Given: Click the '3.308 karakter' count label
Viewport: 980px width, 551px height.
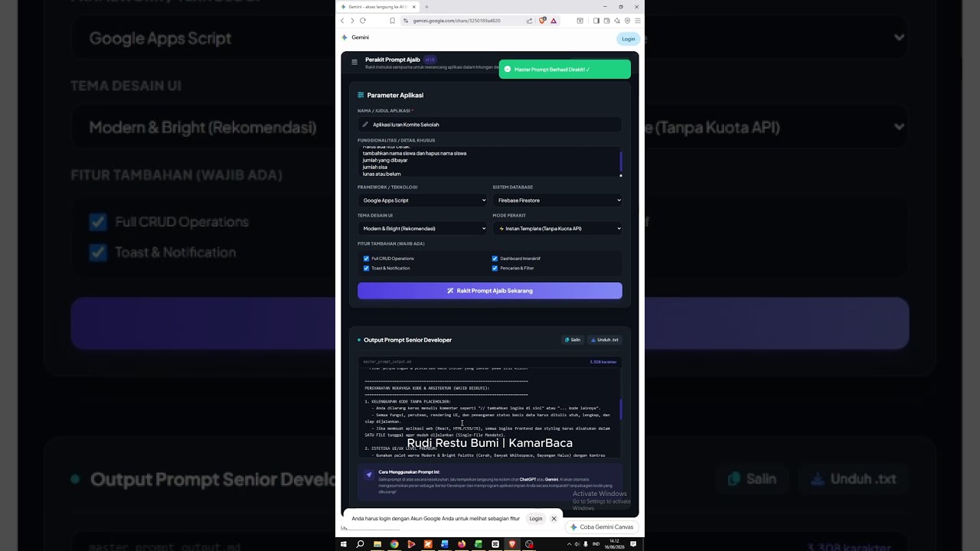Looking at the screenshot, I should (x=603, y=362).
